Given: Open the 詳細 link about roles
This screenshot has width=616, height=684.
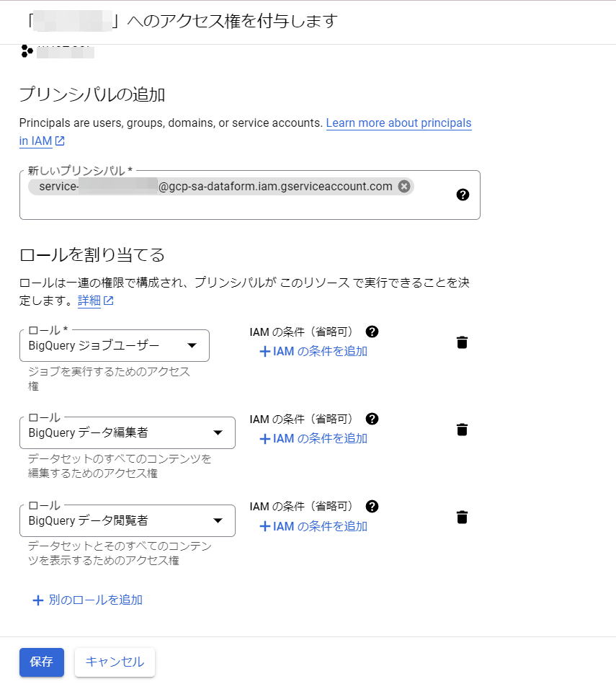Looking at the screenshot, I should 96,301.
